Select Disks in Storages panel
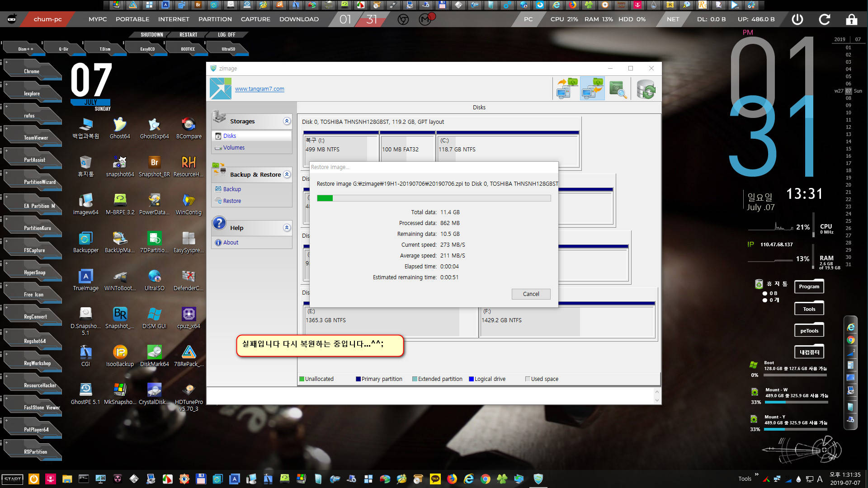868x488 pixels. click(x=229, y=136)
